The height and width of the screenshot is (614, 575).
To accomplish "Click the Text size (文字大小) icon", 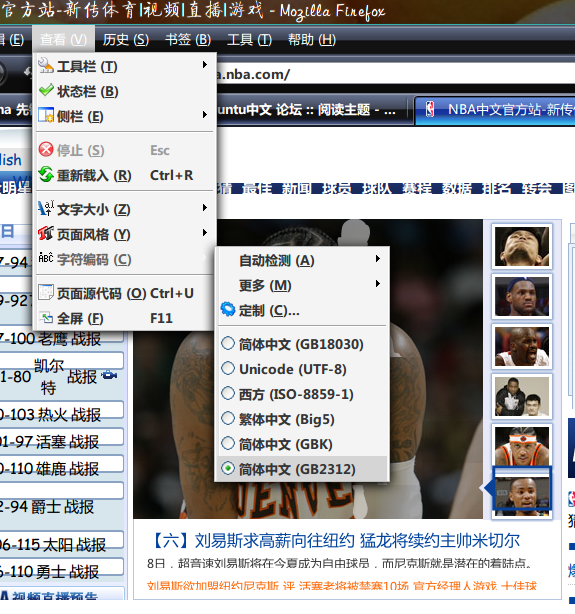I will pos(46,208).
